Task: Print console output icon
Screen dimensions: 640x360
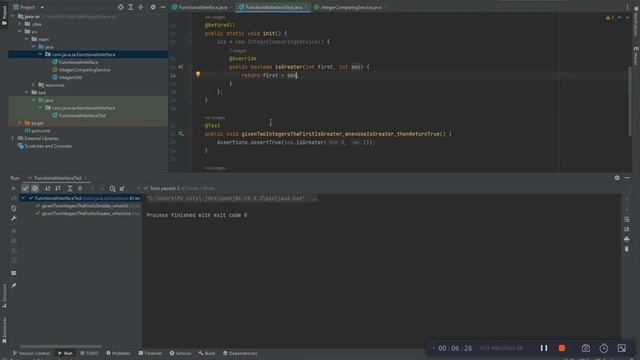Action: pyautogui.click(x=627, y=239)
